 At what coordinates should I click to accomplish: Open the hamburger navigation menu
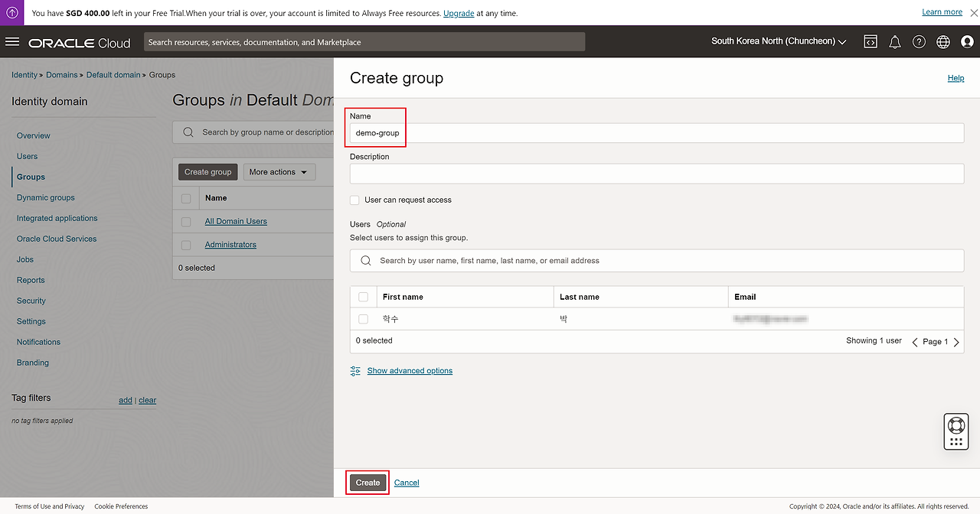pos(12,42)
